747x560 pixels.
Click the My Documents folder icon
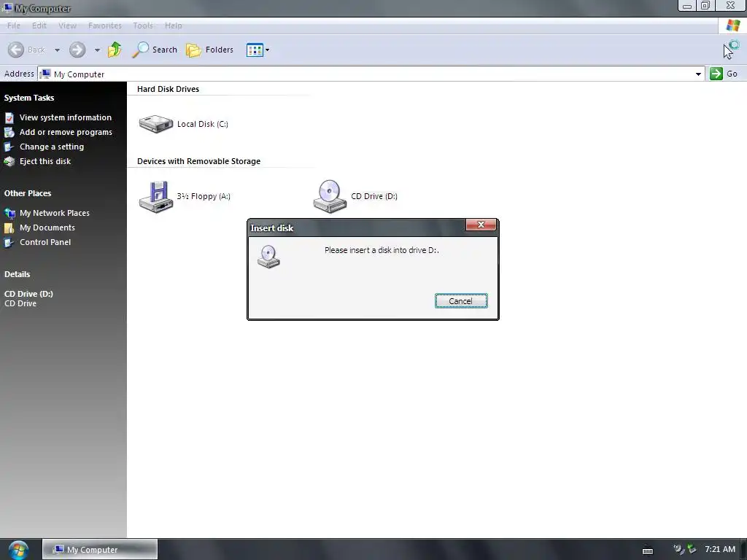pos(9,228)
